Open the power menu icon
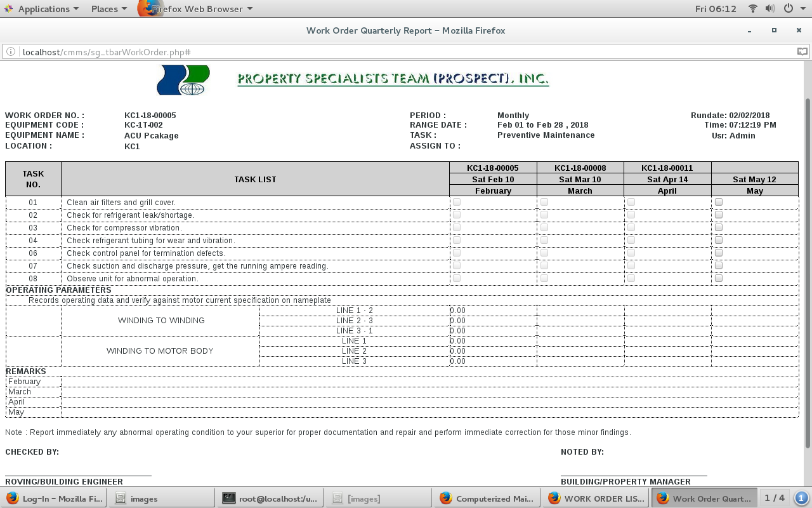This screenshot has height=508, width=812. (x=789, y=9)
